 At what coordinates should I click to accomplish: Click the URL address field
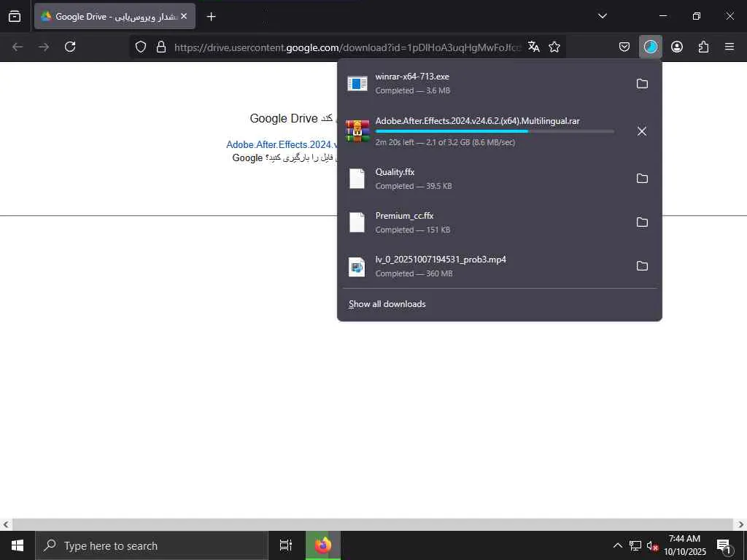click(x=348, y=47)
